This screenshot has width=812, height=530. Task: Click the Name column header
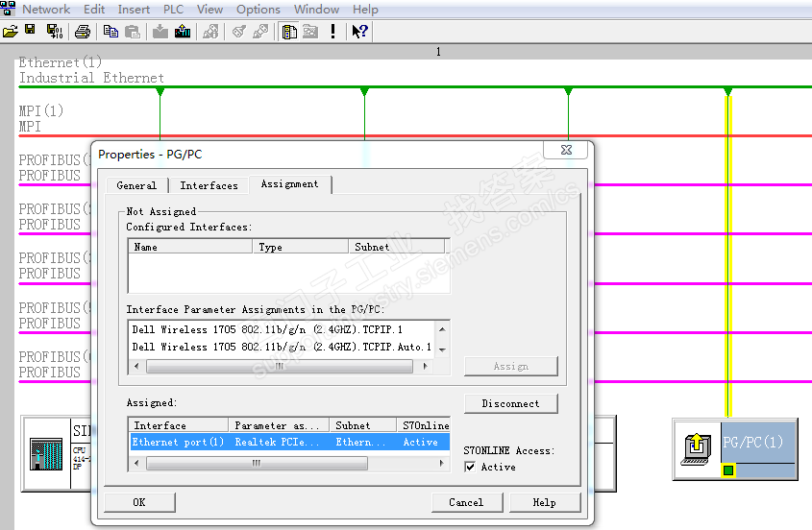(190, 247)
